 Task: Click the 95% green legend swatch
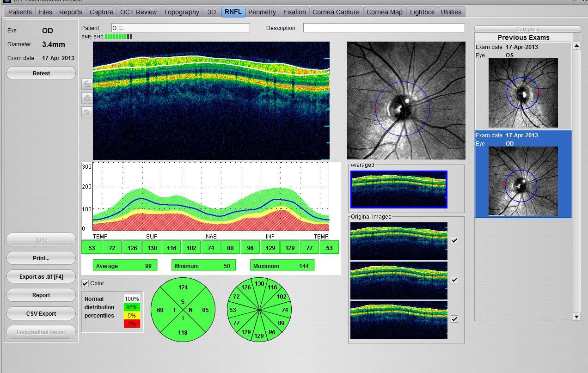pyautogui.click(x=132, y=307)
